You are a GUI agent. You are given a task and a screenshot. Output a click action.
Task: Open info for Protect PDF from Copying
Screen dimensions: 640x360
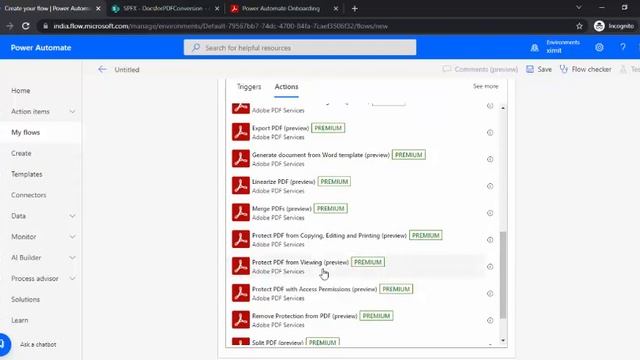[x=490, y=240]
